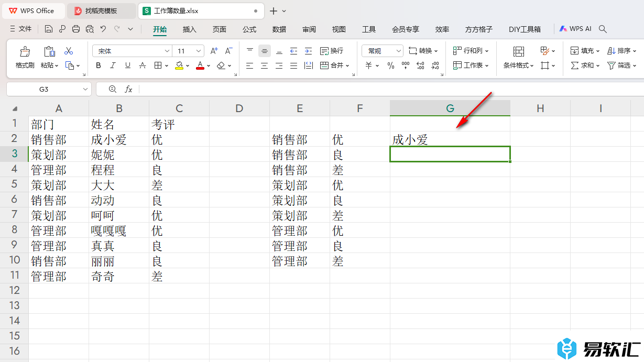This screenshot has width=644, height=362.
Task: Click the Redo arrow icon
Action: pos(117,29)
